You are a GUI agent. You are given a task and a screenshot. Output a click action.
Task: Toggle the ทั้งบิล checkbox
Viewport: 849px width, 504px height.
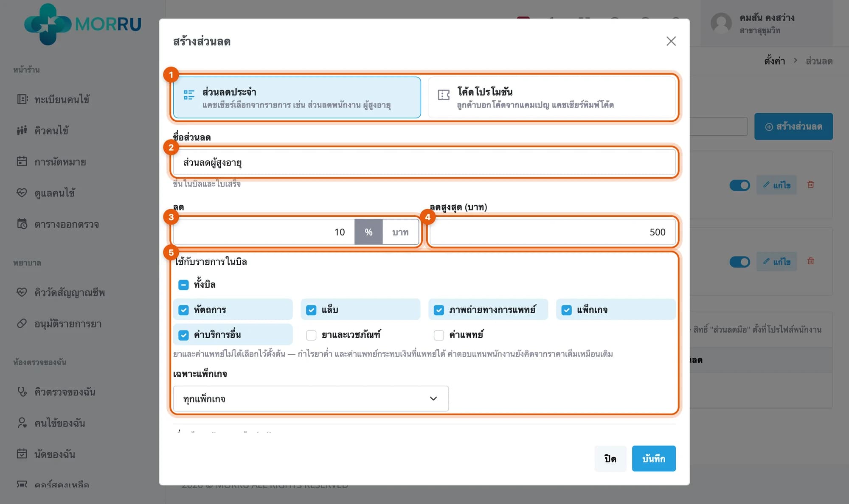pos(183,285)
